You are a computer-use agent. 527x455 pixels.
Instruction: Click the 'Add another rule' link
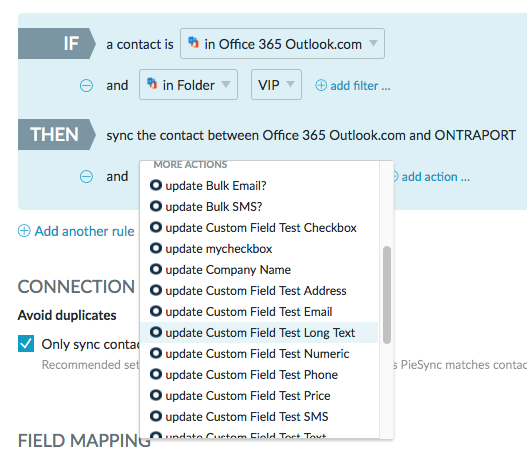pyautogui.click(x=84, y=231)
